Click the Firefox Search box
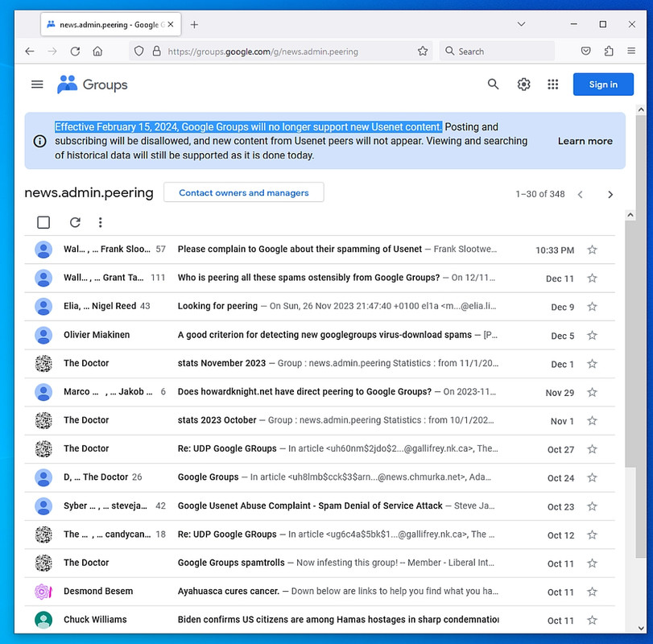The image size is (653, 644). click(x=497, y=52)
